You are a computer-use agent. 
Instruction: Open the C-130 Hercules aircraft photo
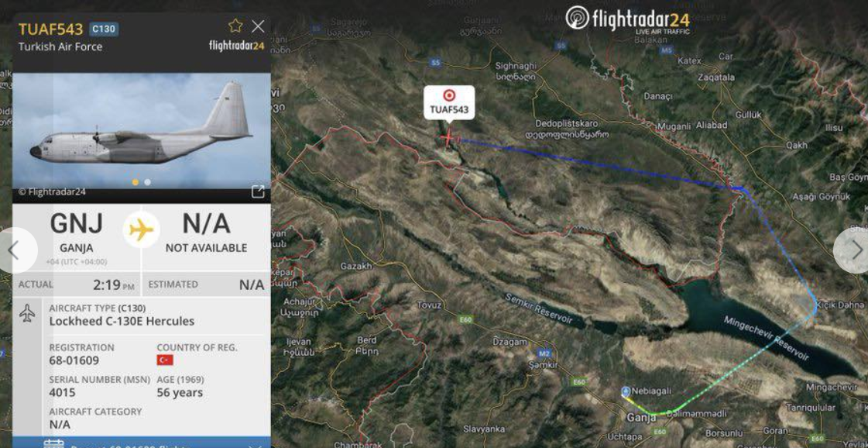click(x=142, y=131)
